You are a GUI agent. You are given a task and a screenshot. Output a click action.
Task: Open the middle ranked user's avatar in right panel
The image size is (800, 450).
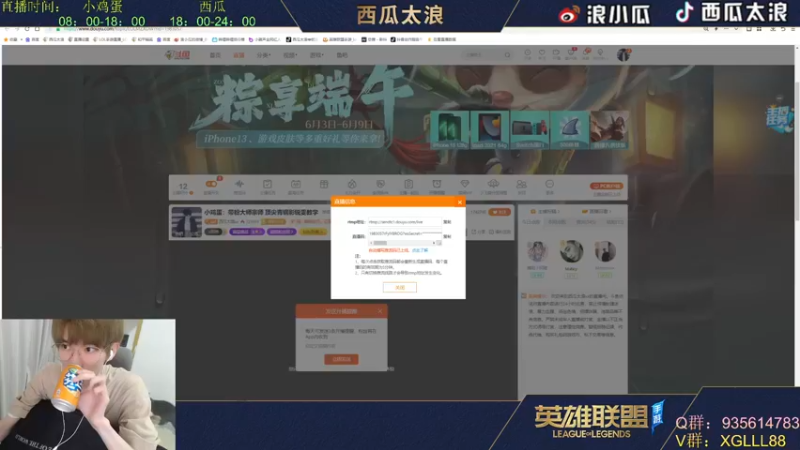[x=571, y=252]
